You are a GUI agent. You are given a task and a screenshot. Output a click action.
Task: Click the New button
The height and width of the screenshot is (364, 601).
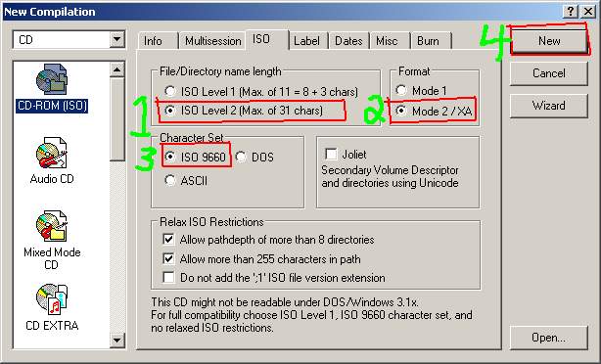549,41
